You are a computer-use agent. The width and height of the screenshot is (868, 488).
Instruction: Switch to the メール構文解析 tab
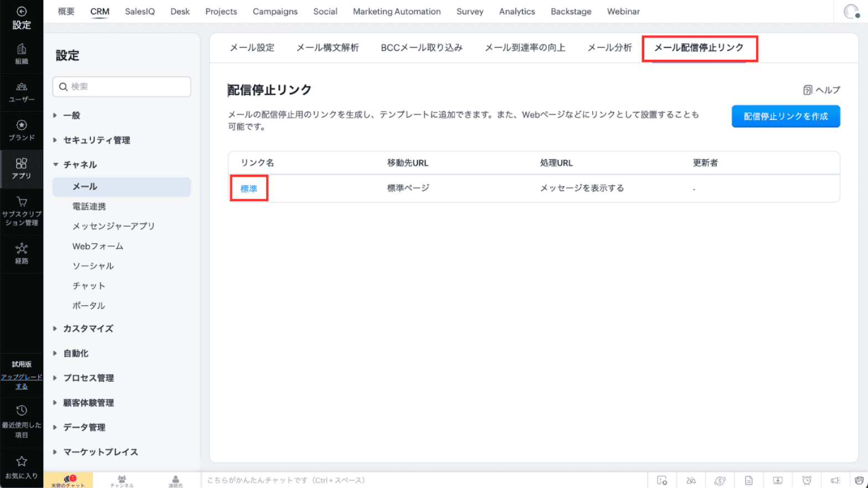point(328,48)
